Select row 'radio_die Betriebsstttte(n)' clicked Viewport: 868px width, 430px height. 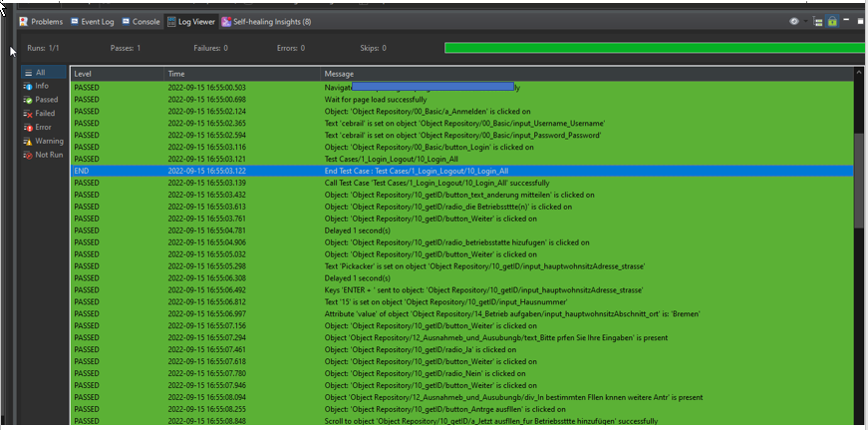(x=462, y=207)
